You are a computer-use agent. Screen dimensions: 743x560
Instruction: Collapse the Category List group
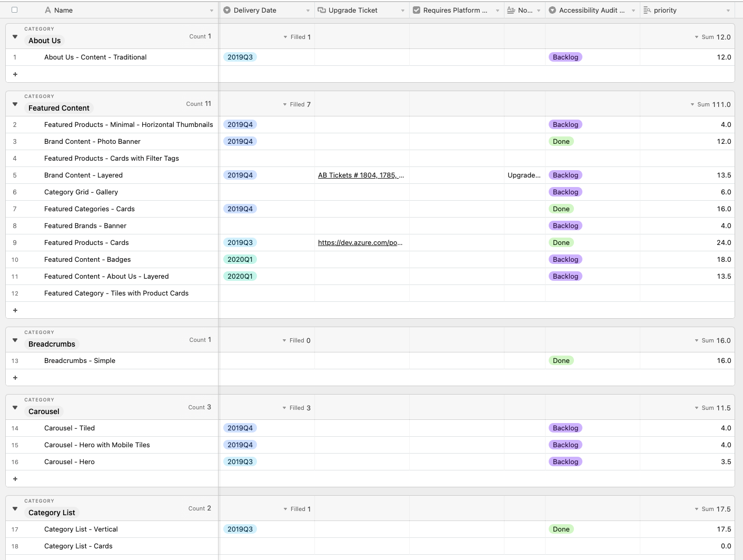point(15,509)
